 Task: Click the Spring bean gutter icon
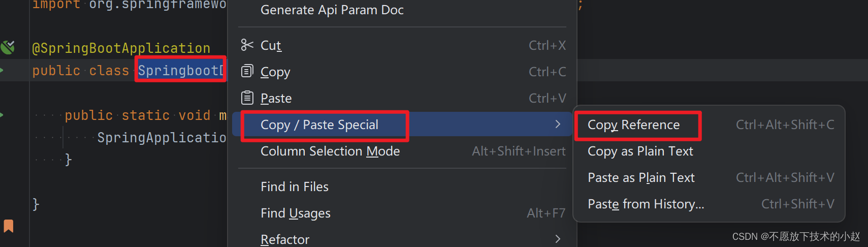pyautogui.click(x=8, y=47)
